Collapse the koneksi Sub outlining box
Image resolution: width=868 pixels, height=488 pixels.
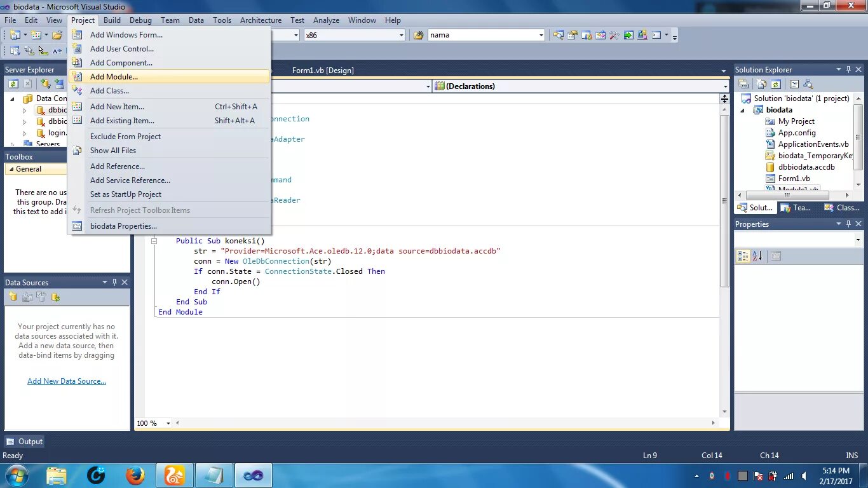(x=153, y=241)
